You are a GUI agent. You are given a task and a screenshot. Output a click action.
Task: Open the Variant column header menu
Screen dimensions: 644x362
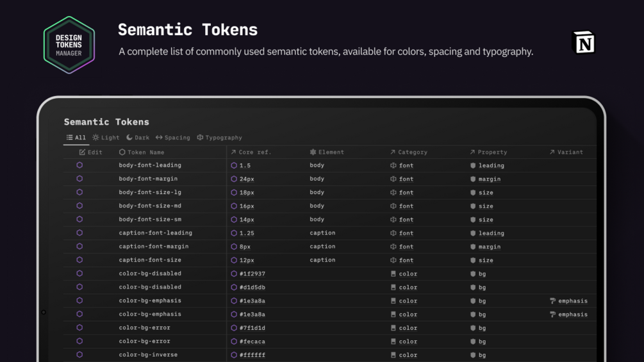point(566,152)
